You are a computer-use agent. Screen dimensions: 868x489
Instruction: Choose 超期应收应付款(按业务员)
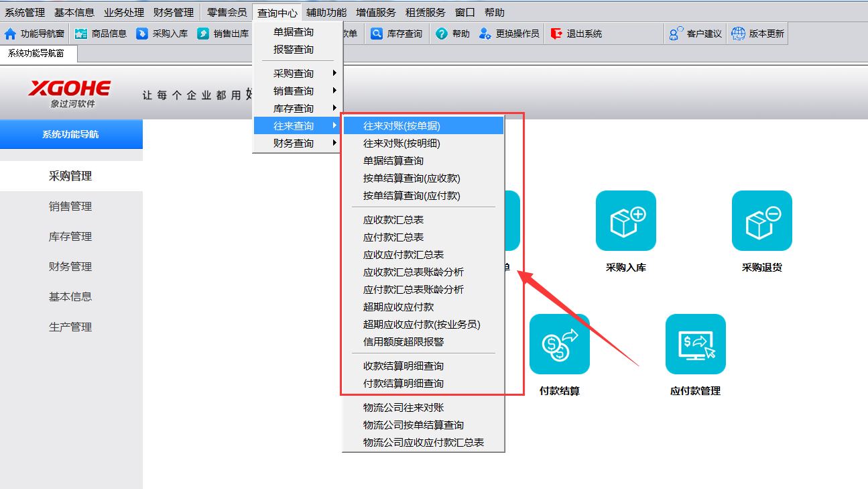423,325
